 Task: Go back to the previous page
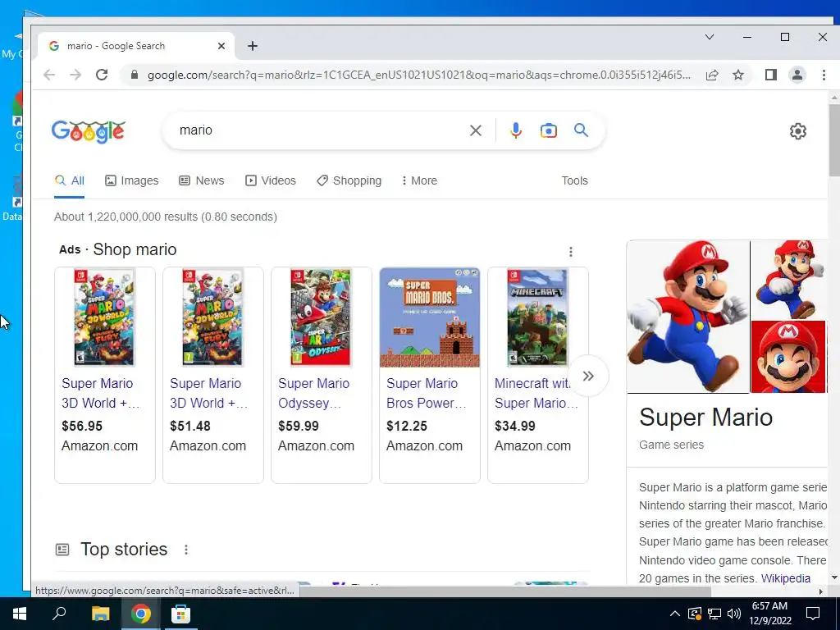(x=49, y=75)
